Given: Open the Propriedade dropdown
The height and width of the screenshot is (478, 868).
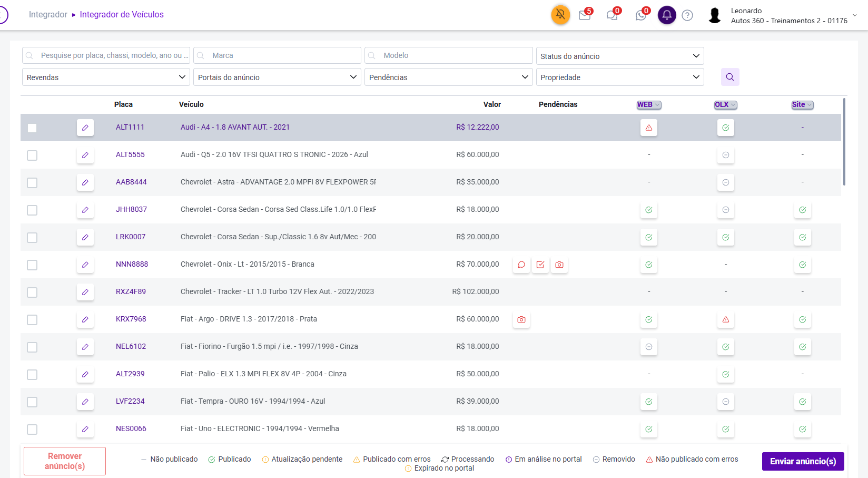Looking at the screenshot, I should 620,77.
